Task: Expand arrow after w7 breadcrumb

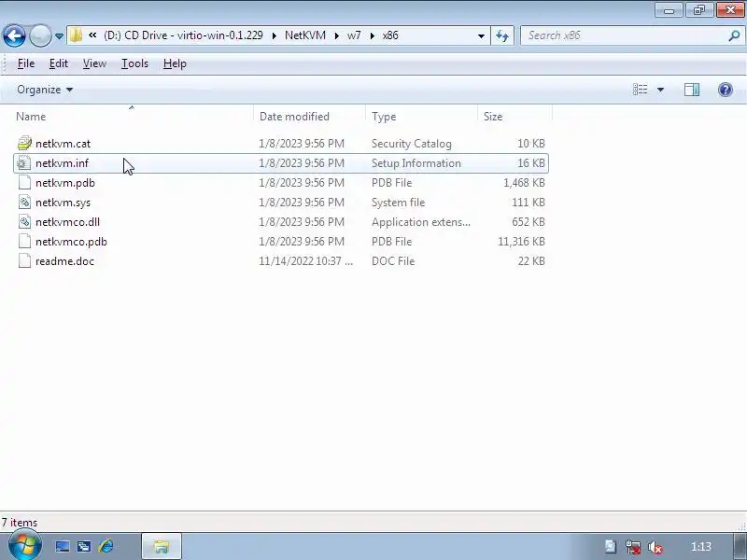Action: click(372, 35)
